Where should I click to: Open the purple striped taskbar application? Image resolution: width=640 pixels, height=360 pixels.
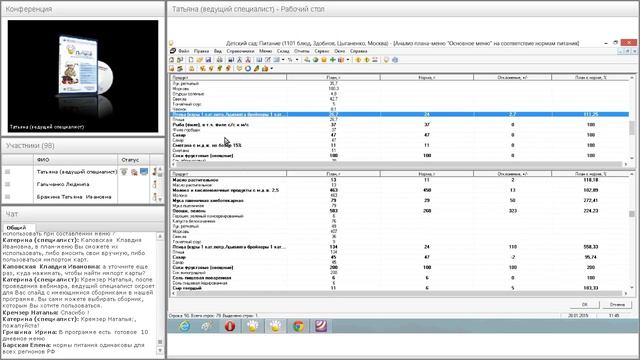[x=321, y=326]
